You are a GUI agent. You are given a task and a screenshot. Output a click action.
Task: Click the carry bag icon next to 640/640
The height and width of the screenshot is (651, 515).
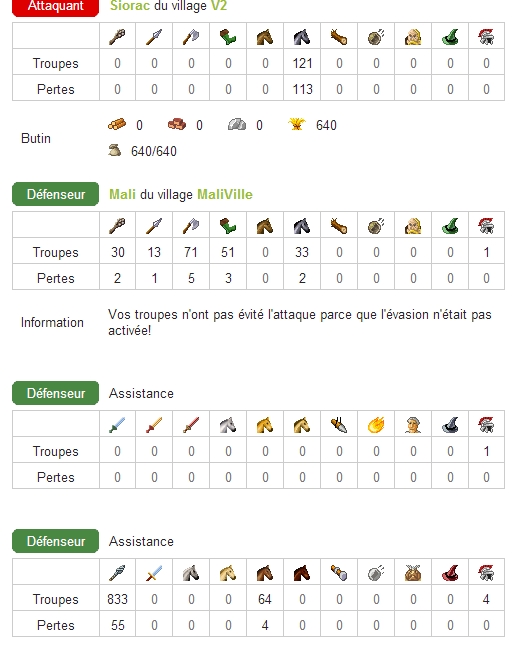pyautogui.click(x=114, y=150)
